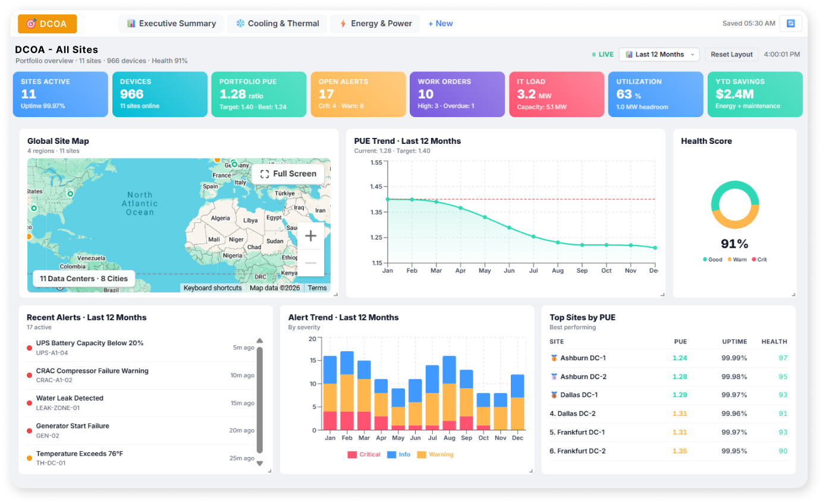Viewport: 823px width, 504px height.
Task: Open the Utilization 63% card
Action: [x=655, y=94]
